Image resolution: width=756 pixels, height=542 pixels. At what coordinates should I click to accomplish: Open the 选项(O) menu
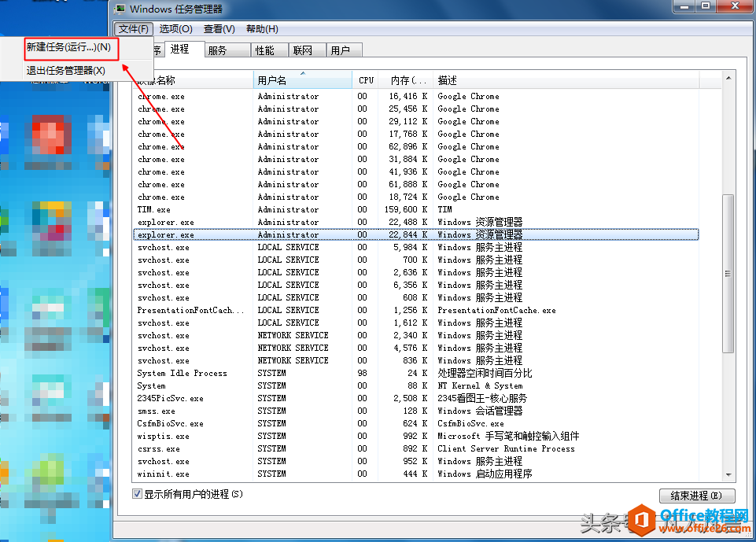pos(176,29)
